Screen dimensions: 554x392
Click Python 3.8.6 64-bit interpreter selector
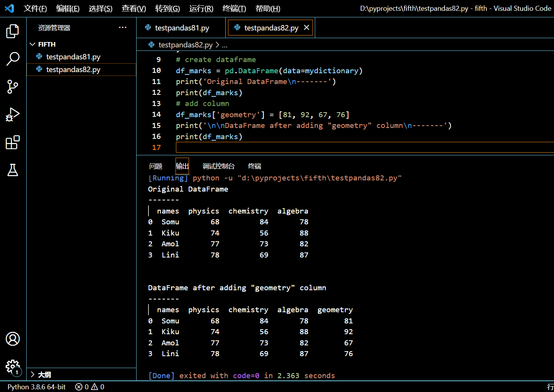coord(37,387)
